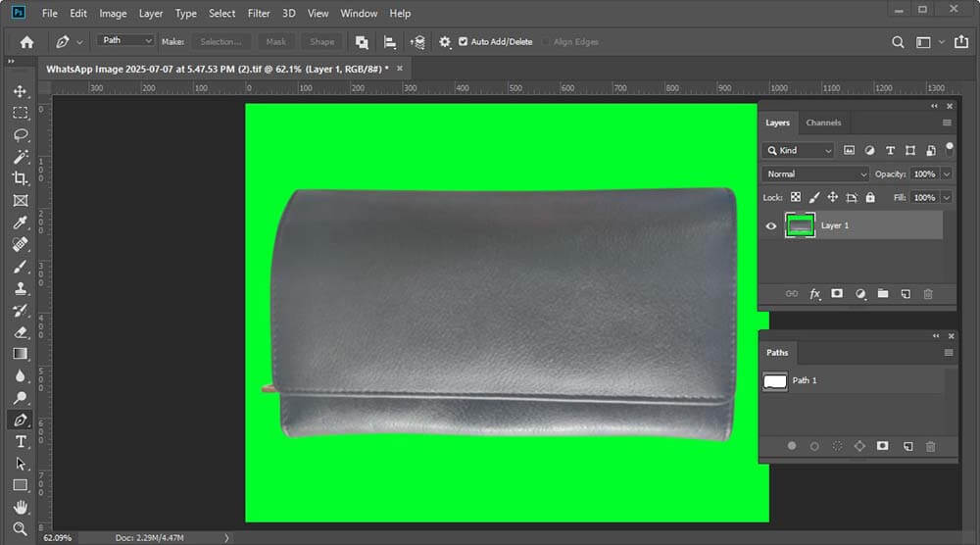Select the Path Selection tool

(20, 464)
